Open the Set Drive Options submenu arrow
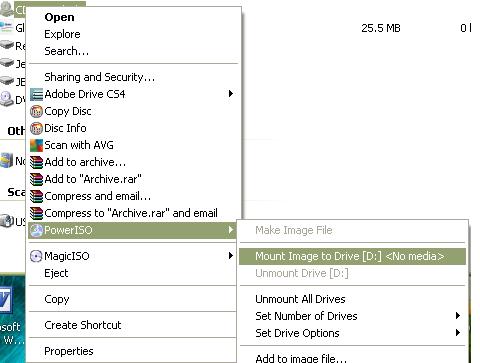 point(458,332)
